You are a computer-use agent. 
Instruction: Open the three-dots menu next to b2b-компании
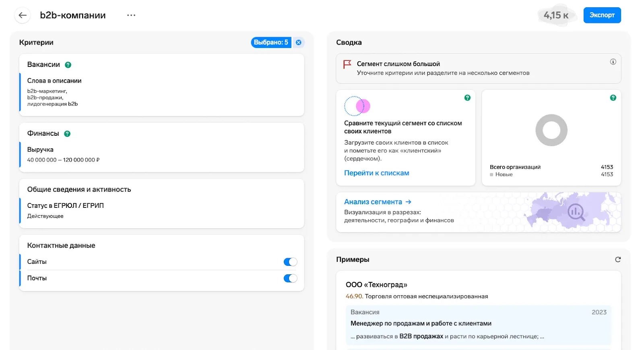pos(131,15)
